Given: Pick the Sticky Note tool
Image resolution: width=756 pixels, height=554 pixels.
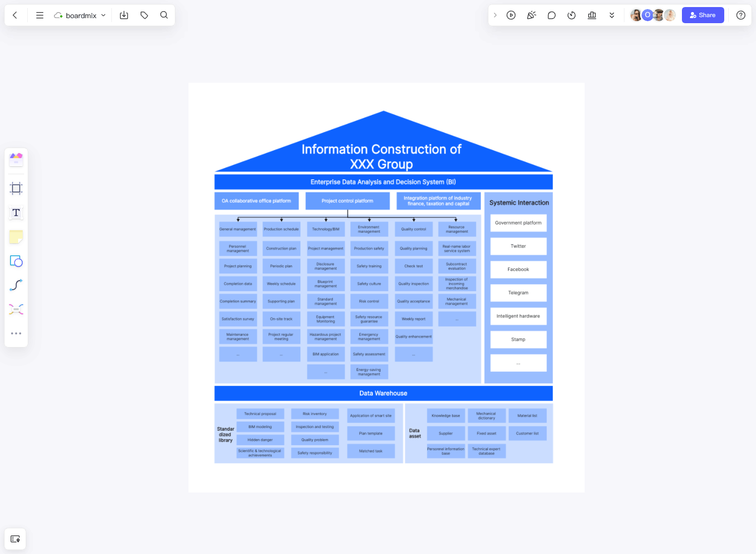Looking at the screenshot, I should coord(16,237).
